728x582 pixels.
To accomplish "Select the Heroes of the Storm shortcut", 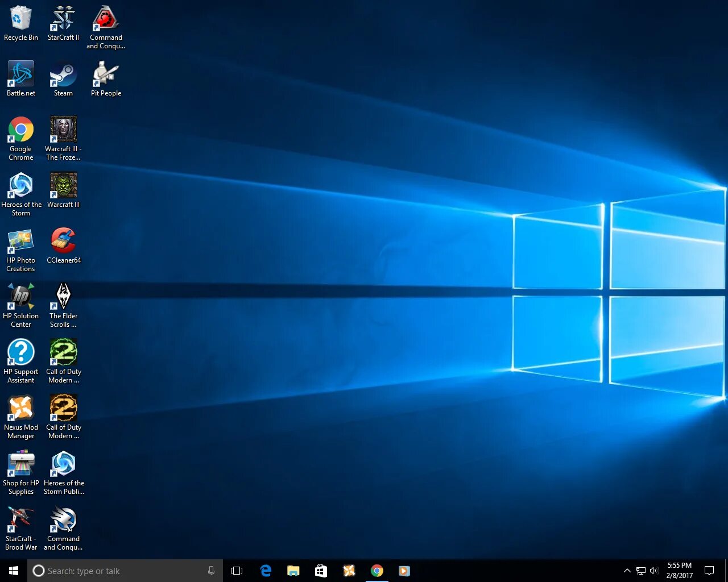I will [x=21, y=194].
